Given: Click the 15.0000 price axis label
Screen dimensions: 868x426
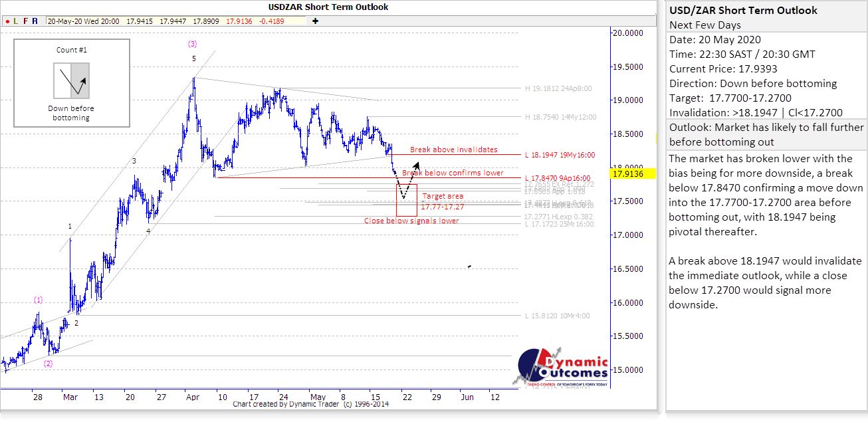Looking at the screenshot, I should coord(628,370).
